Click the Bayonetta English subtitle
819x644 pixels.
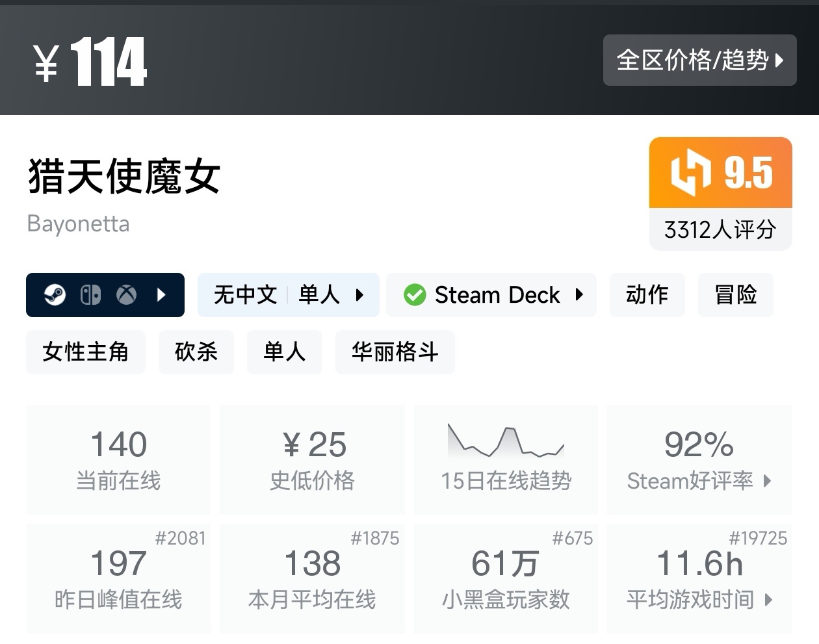(78, 224)
